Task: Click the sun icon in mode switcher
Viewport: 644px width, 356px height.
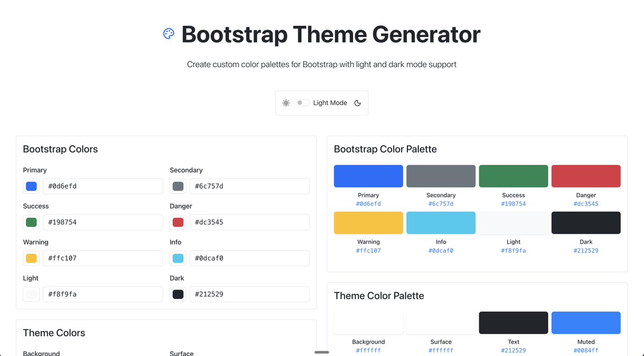Action: (x=286, y=103)
